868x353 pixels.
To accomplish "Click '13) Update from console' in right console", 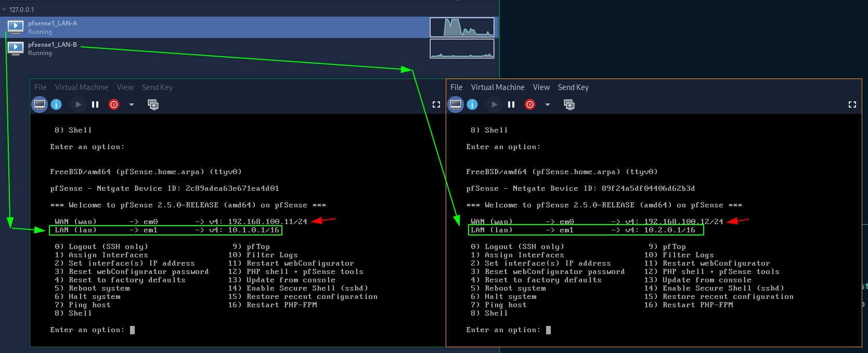I will (697, 280).
